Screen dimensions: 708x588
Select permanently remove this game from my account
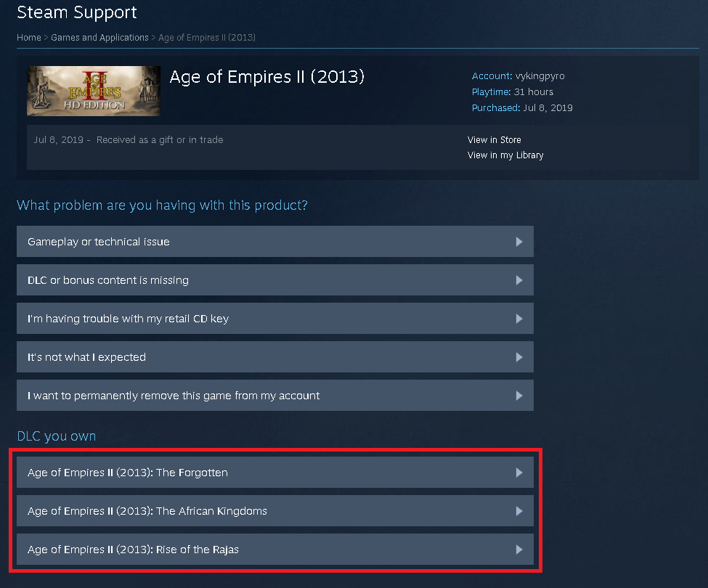(x=275, y=396)
